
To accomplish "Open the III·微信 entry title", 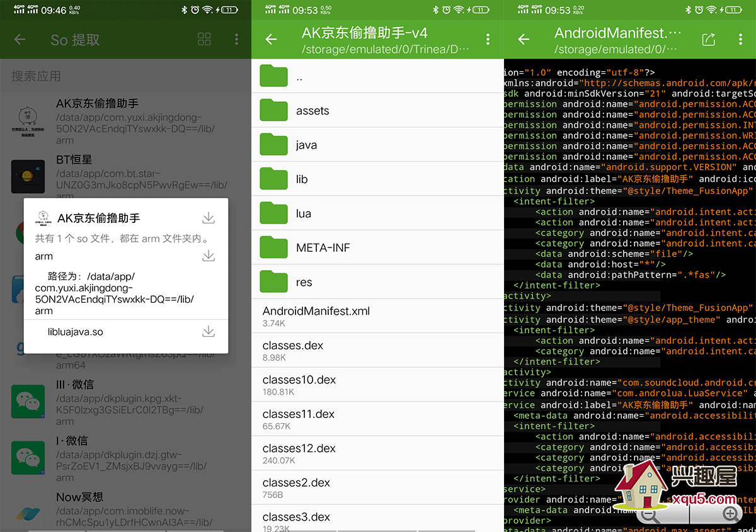I will click(75, 385).
